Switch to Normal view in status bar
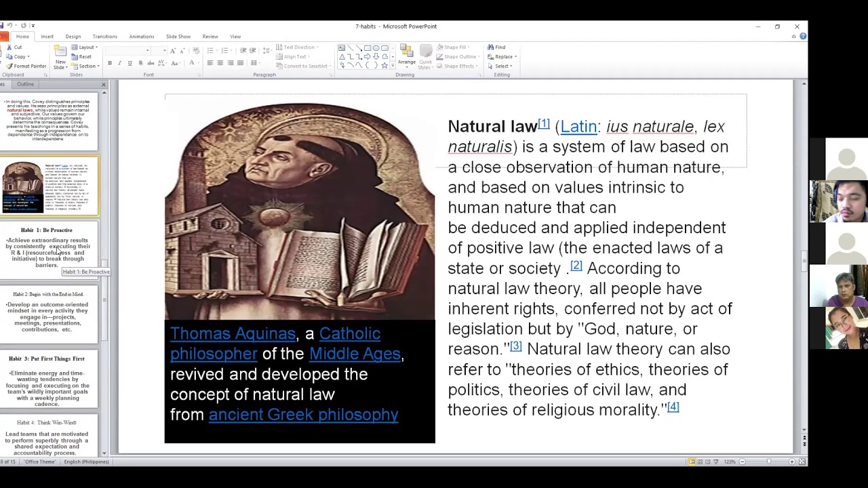Screen dimensions: 868x488 692,462
